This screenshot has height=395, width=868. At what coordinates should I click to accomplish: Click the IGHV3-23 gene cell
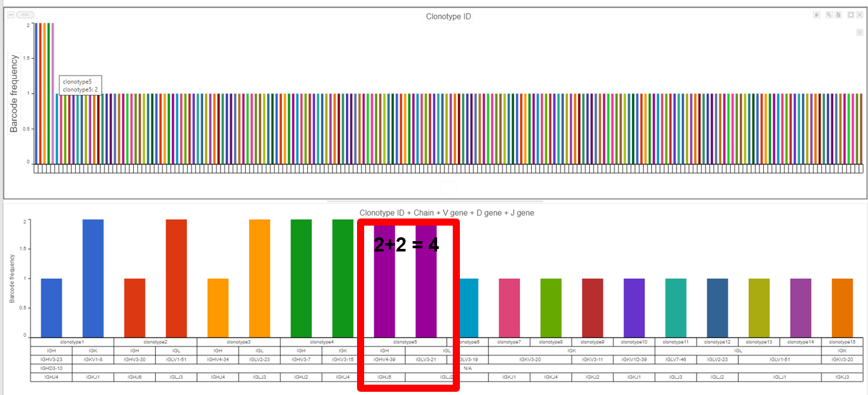pos(51,359)
